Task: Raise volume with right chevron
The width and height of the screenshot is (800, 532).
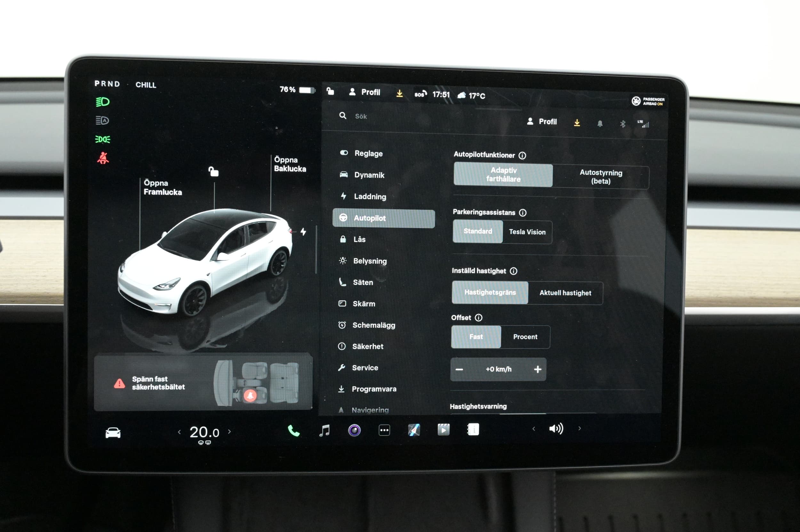Action: point(580,429)
